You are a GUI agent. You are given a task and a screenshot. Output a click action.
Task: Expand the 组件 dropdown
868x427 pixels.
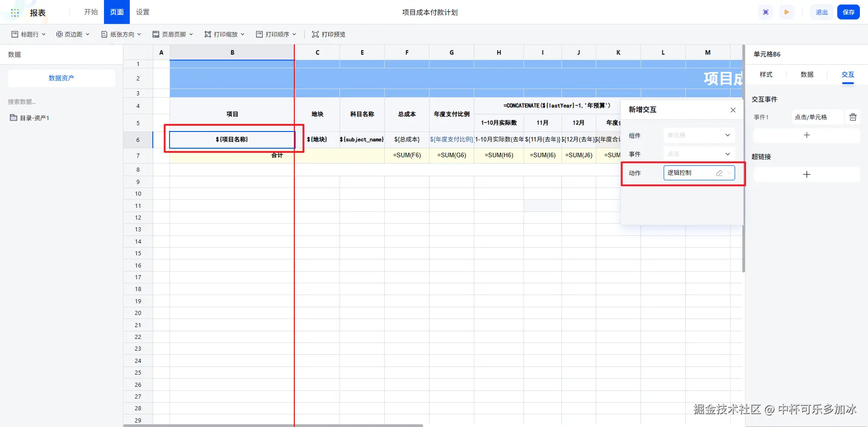point(699,135)
